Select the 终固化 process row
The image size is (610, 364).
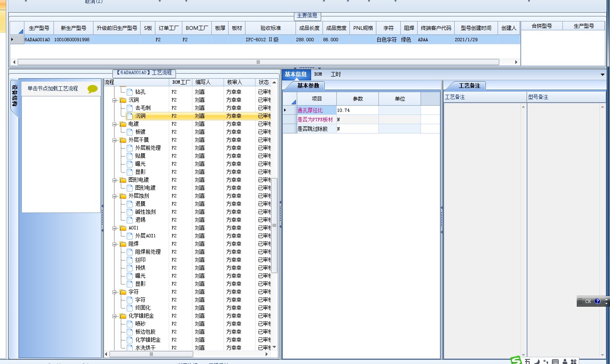(x=143, y=308)
